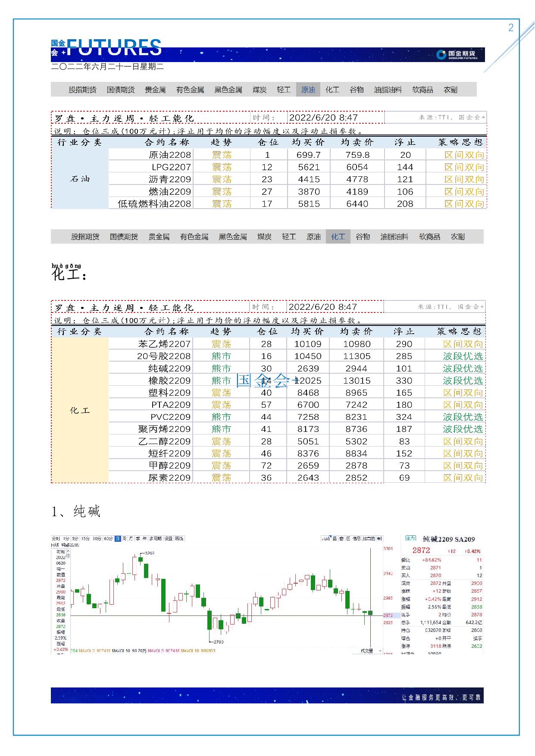Screen dimensions: 535x756
Task: Click the 均卖价 value 13015 for 橡胶2209
Action: click(x=356, y=381)
